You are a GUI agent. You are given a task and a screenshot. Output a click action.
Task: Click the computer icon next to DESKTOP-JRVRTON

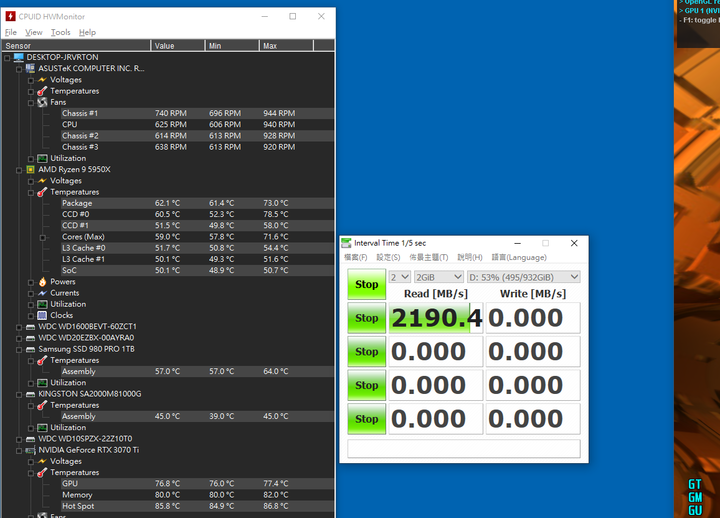[19, 57]
